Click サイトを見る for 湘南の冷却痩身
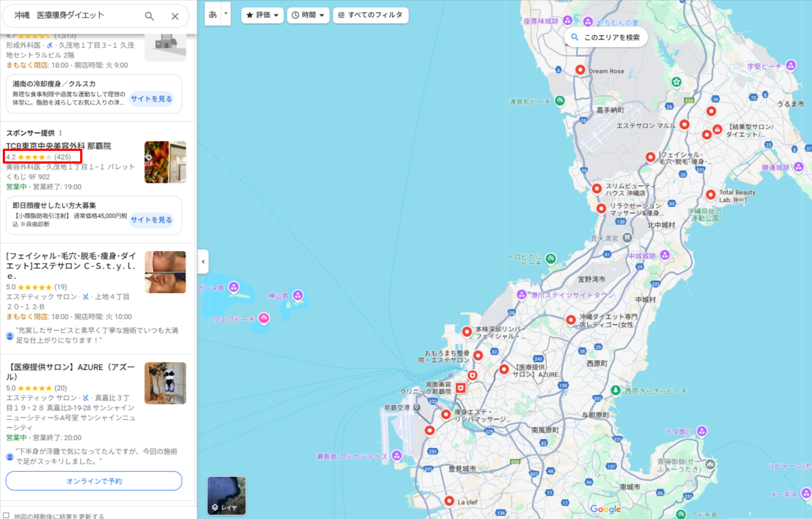The width and height of the screenshot is (812, 519). pyautogui.click(x=151, y=99)
